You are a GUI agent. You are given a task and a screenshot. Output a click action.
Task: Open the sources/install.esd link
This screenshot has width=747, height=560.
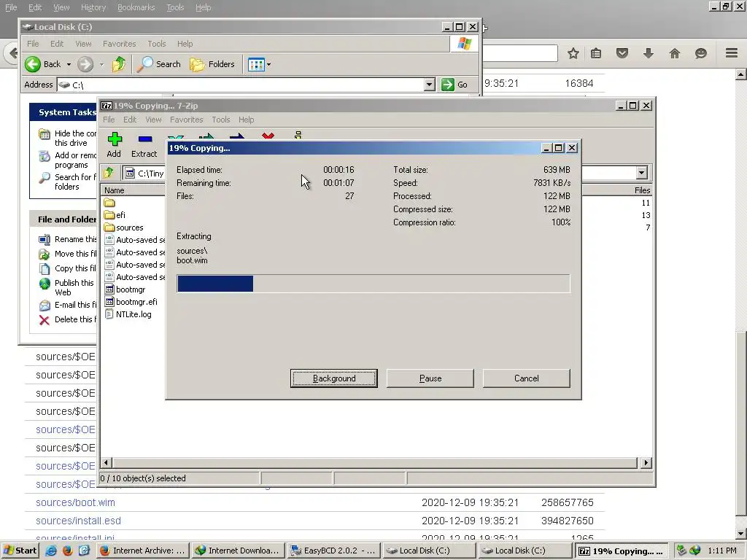pyautogui.click(x=78, y=521)
